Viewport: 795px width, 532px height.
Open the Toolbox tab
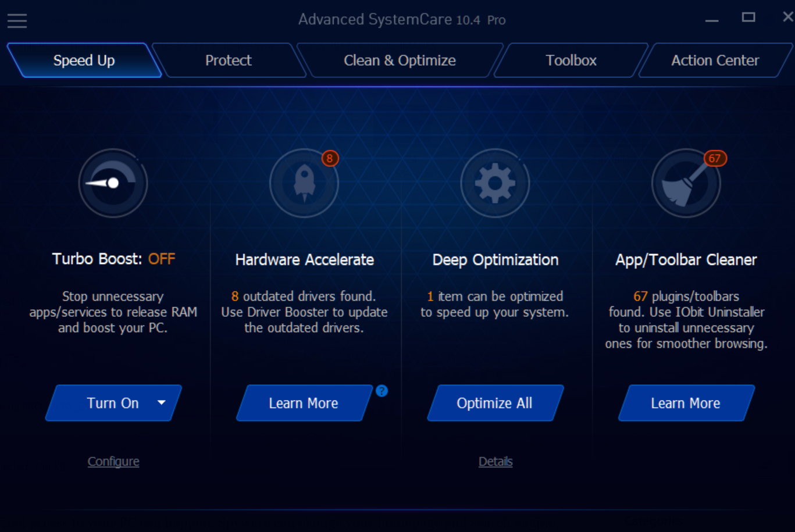pos(571,60)
